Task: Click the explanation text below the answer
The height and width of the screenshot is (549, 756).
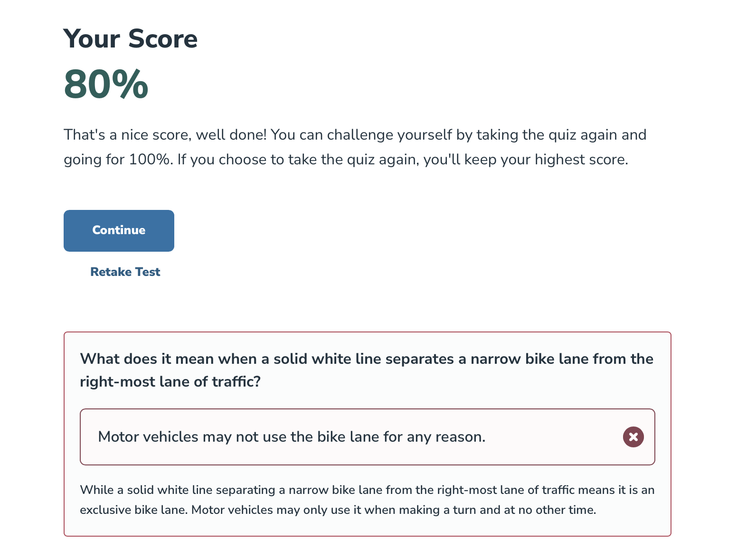Action: (367, 500)
